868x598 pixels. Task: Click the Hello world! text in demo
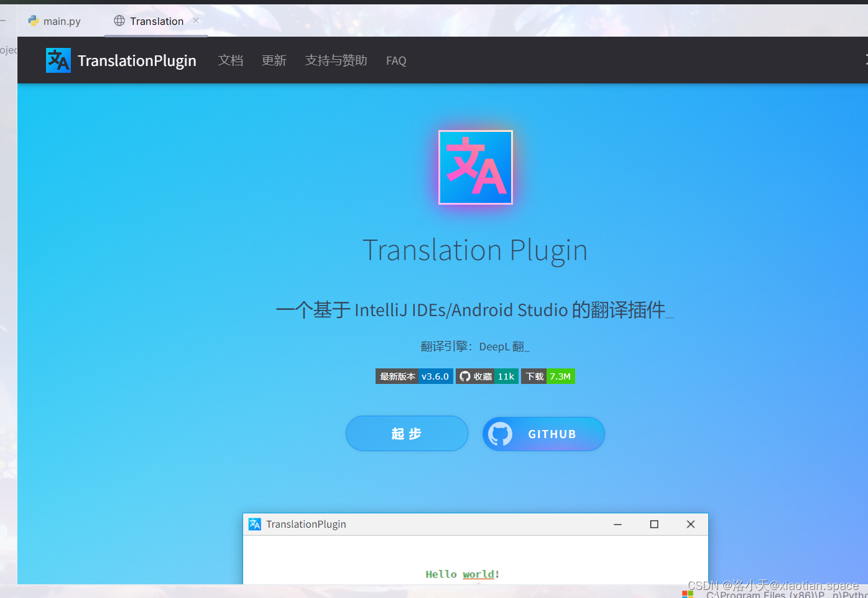pos(463,574)
